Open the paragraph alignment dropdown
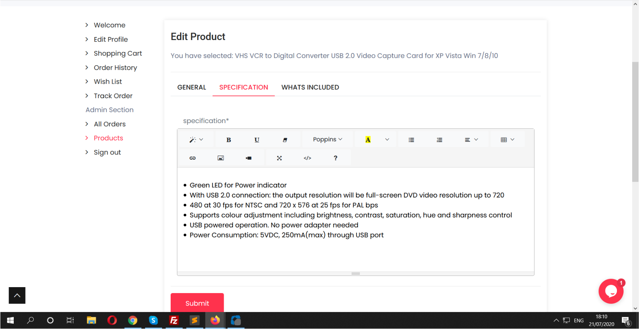644x329 pixels. click(471, 140)
